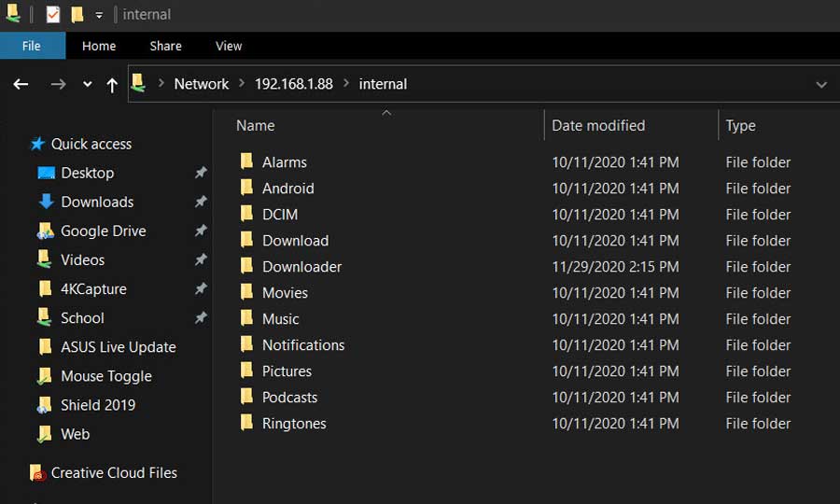Click New folder icon in title bar
The height and width of the screenshot is (504, 840).
(77, 14)
